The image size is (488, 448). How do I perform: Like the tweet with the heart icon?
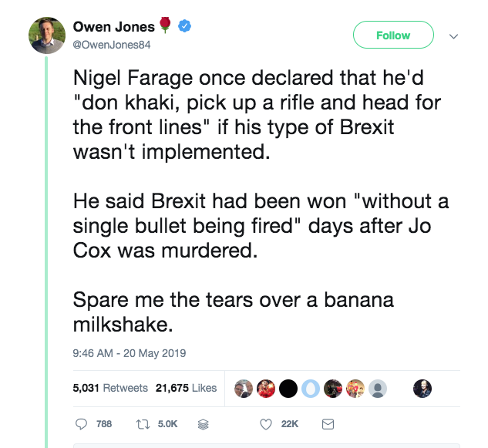click(x=267, y=423)
